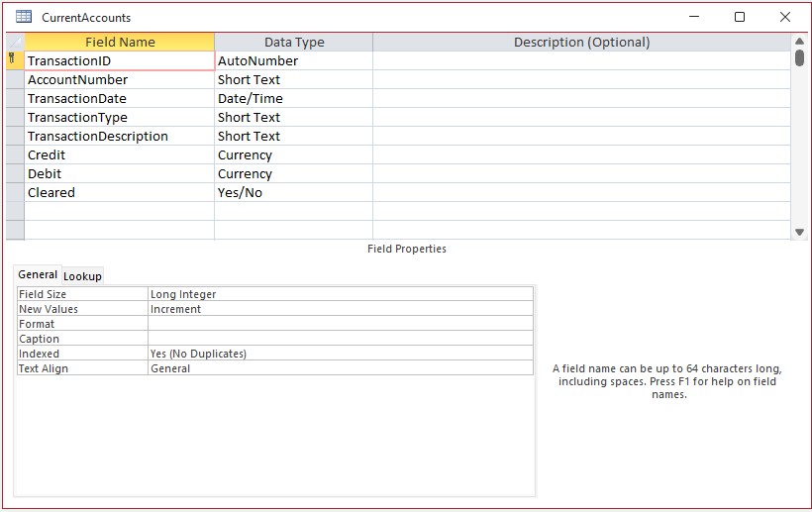Screen dimensions: 812x512
Task: Click the New Values property label
Action: click(x=82, y=309)
